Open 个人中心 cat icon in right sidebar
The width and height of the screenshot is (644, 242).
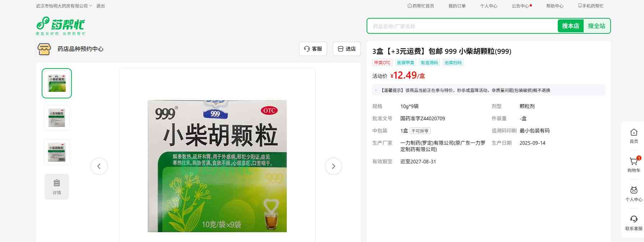[634, 190]
